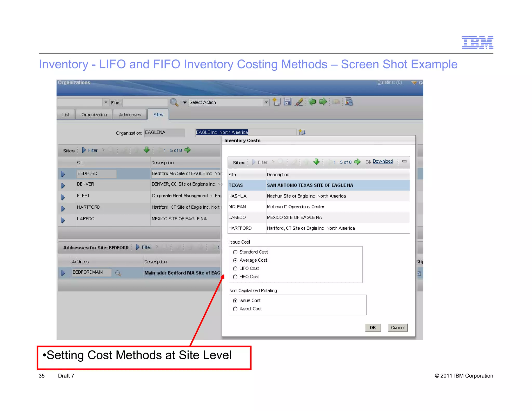
Task: Click magnifier lookup icon beside BEDFORDMAIN
Action: [x=118, y=273]
